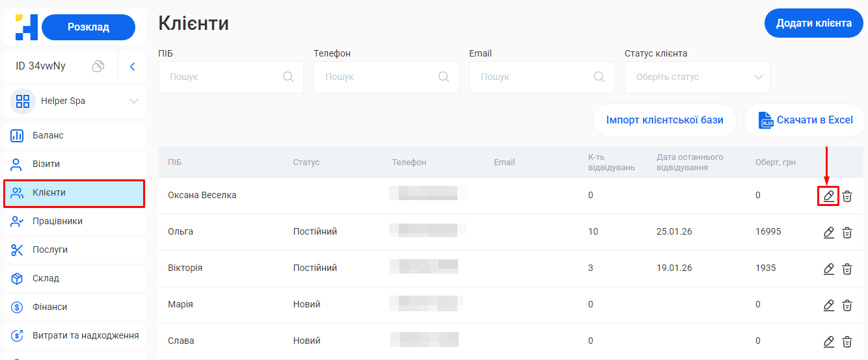This screenshot has height=360, width=868.
Task: Click the search icon in Email field
Action: point(599,77)
